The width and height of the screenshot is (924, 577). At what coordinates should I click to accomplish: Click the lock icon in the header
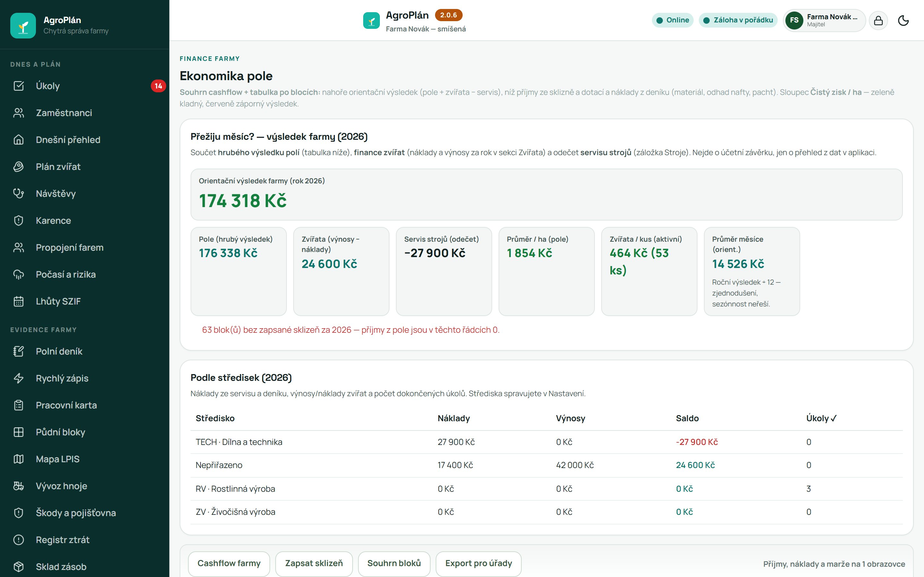pos(878,20)
